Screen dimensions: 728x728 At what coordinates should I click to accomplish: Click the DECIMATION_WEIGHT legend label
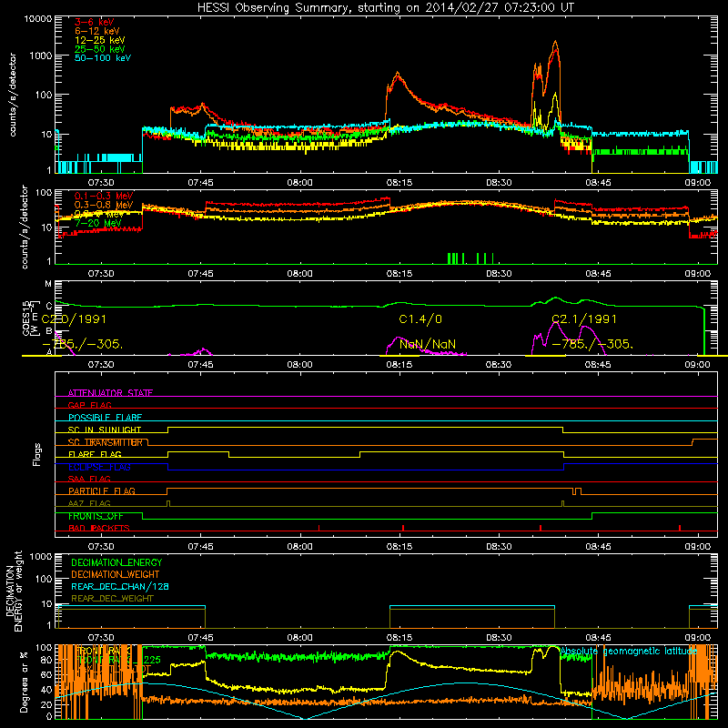pyautogui.click(x=116, y=574)
